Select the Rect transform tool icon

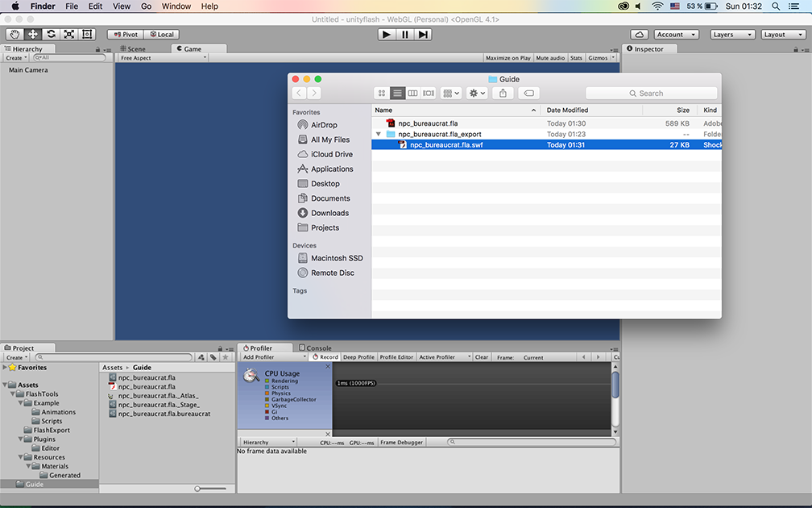pos(87,35)
